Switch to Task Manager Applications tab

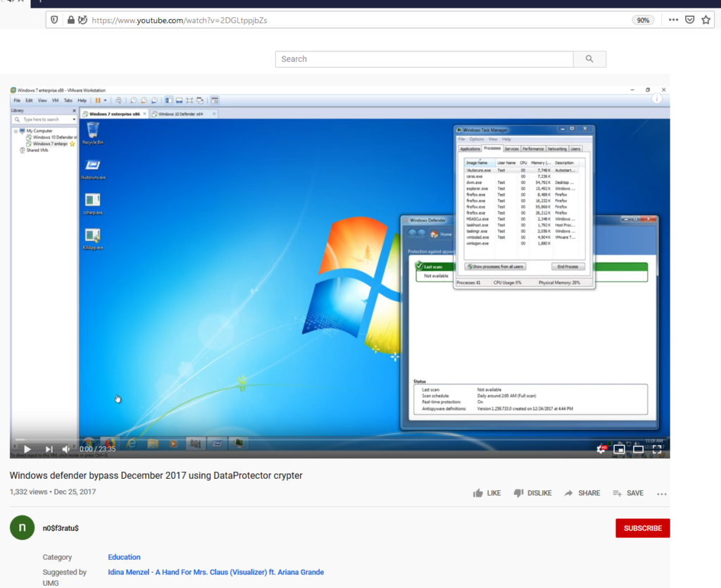tap(470, 149)
